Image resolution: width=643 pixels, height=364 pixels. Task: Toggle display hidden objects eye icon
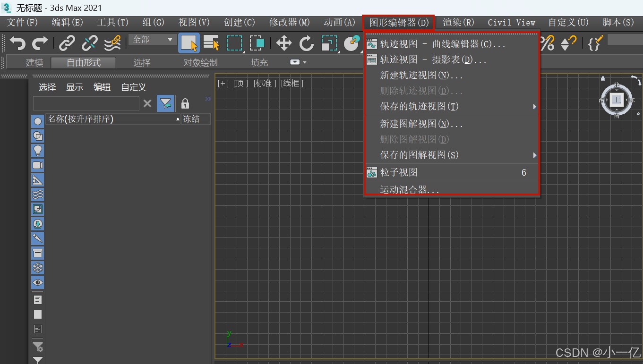coord(38,282)
